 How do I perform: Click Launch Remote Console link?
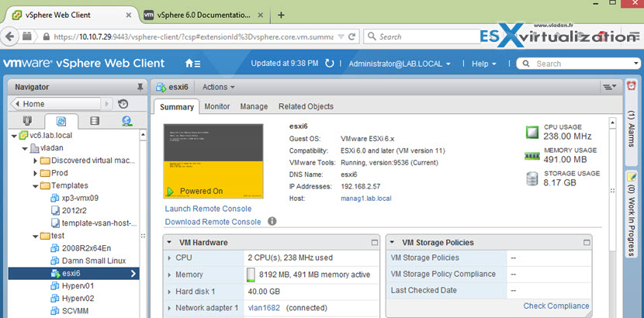[x=208, y=209]
